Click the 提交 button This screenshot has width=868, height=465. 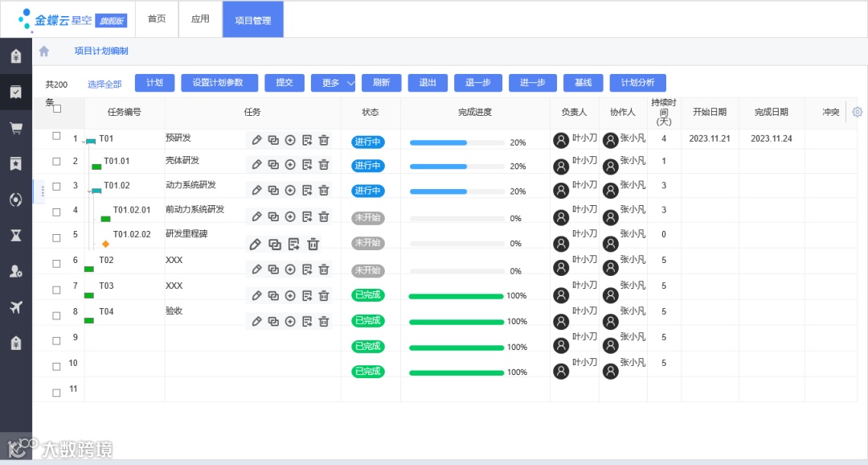pyautogui.click(x=285, y=83)
